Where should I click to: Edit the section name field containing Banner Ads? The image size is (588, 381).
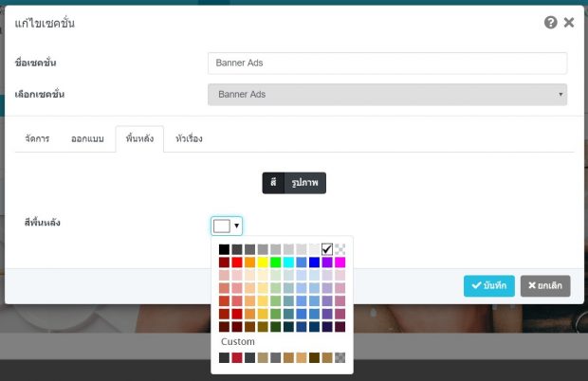click(x=387, y=63)
